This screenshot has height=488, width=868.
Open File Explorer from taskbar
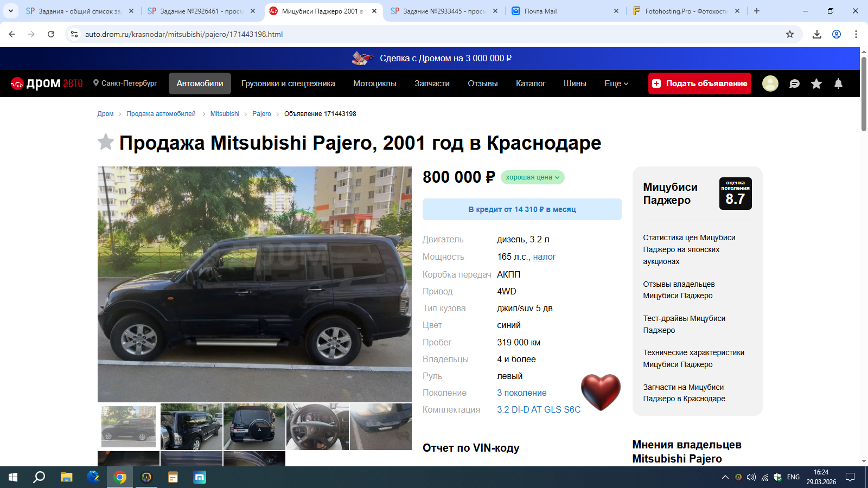coord(66,477)
